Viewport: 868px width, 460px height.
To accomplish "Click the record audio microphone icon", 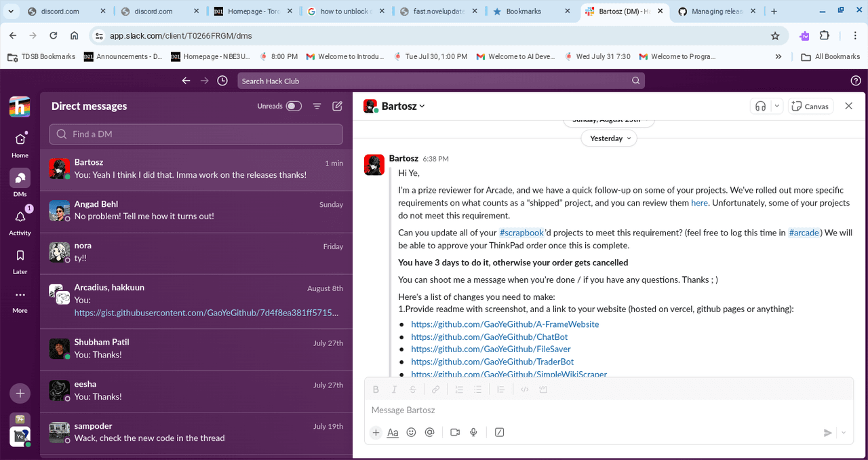I will pyautogui.click(x=473, y=432).
